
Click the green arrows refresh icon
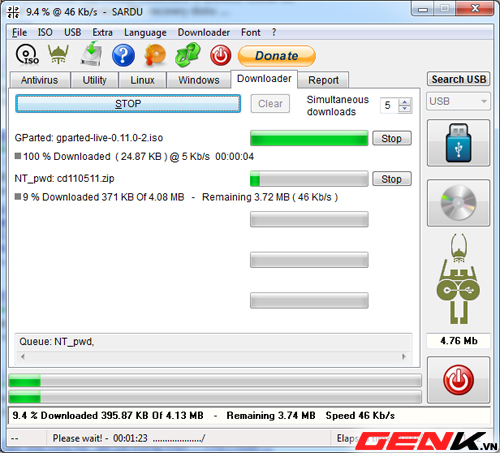(187, 55)
